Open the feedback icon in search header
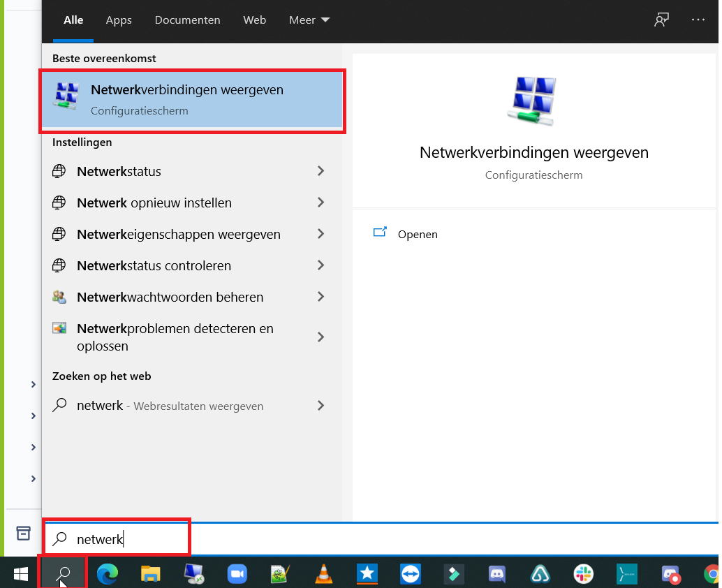Viewport: 722px width, 588px height. [661, 20]
